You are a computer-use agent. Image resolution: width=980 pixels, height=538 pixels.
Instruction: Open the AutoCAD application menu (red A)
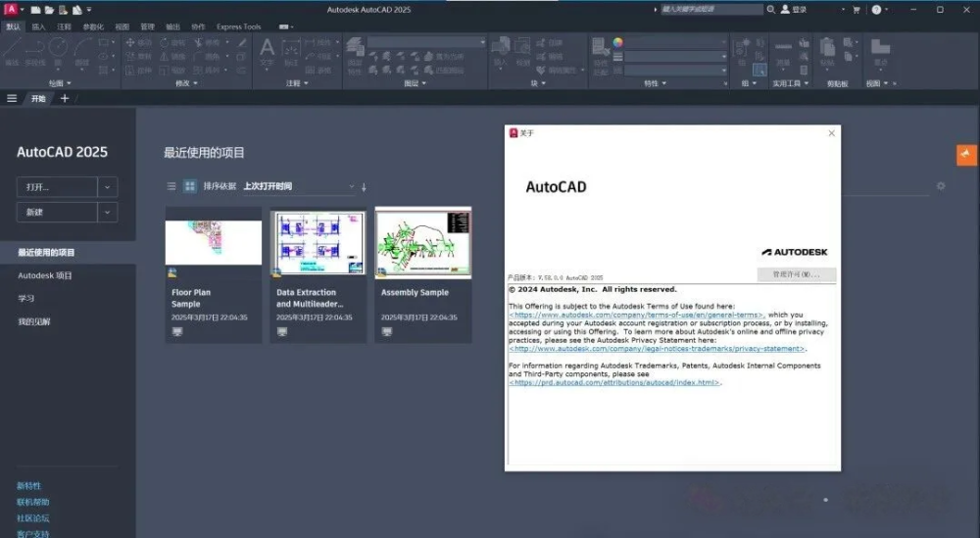tap(10, 10)
